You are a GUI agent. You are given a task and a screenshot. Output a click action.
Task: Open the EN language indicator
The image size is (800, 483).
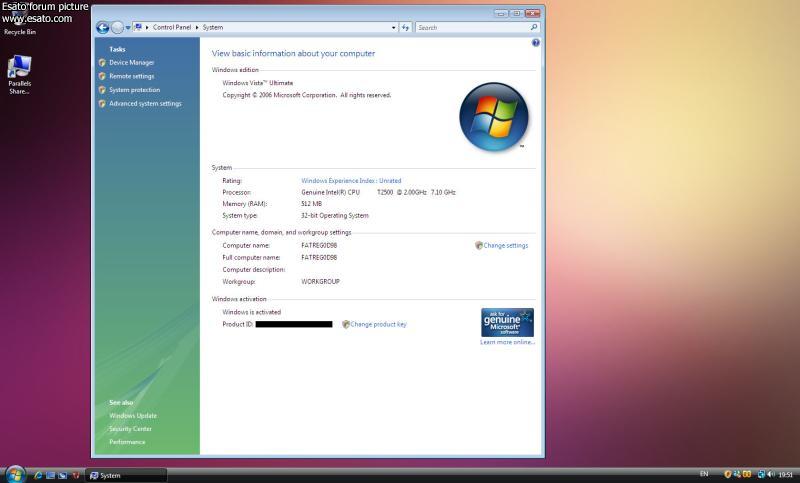pos(704,474)
